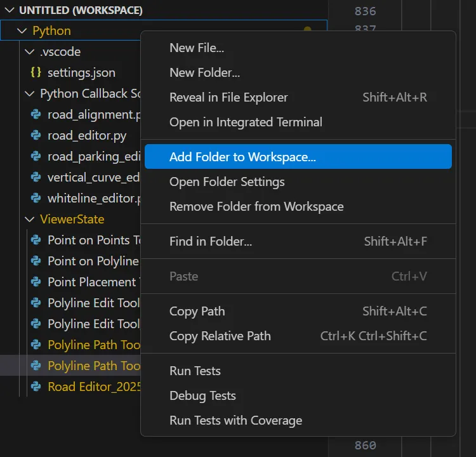
Task: Click the Python icon beside Point on Polyline file
Action: click(x=36, y=261)
